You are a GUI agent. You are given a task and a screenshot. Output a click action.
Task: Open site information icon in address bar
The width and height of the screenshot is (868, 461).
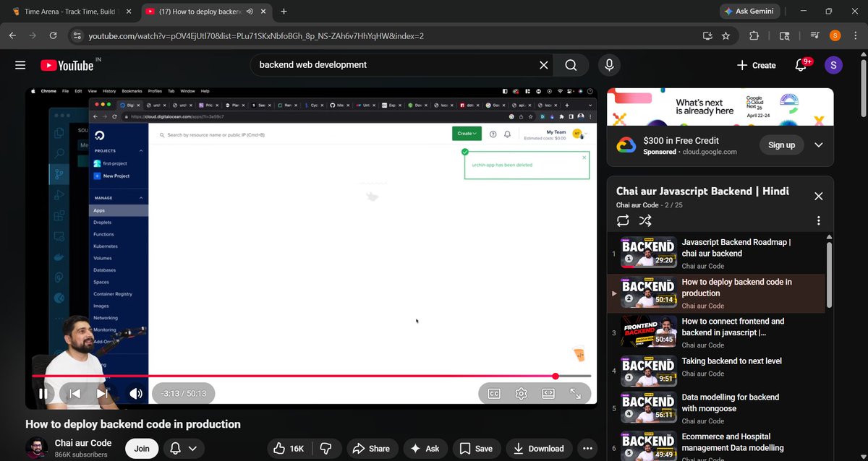77,35
